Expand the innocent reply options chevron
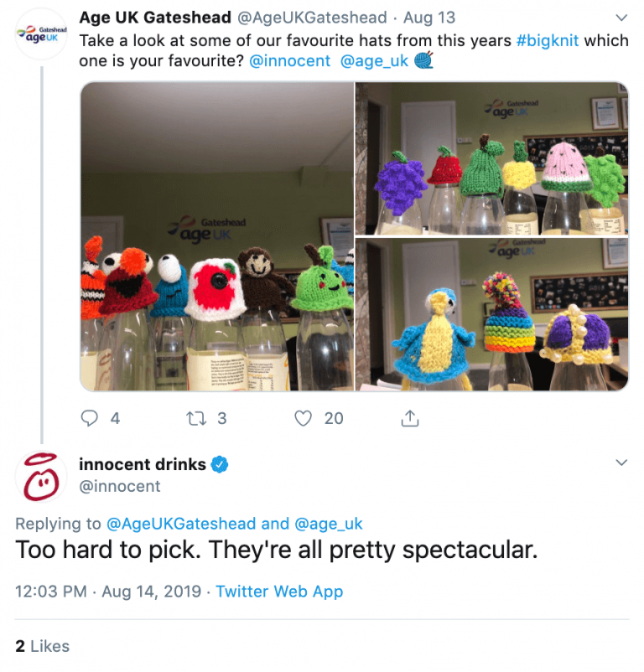644x672 pixels. (x=621, y=463)
